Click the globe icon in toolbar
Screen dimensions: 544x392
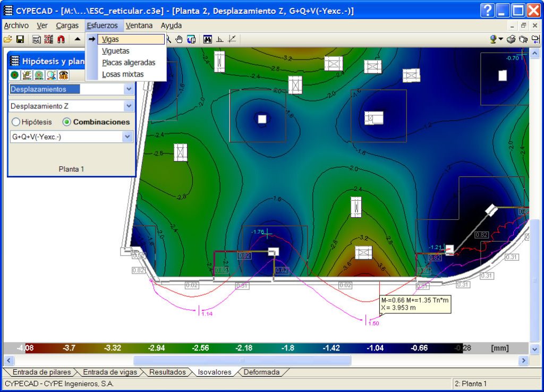click(494, 39)
